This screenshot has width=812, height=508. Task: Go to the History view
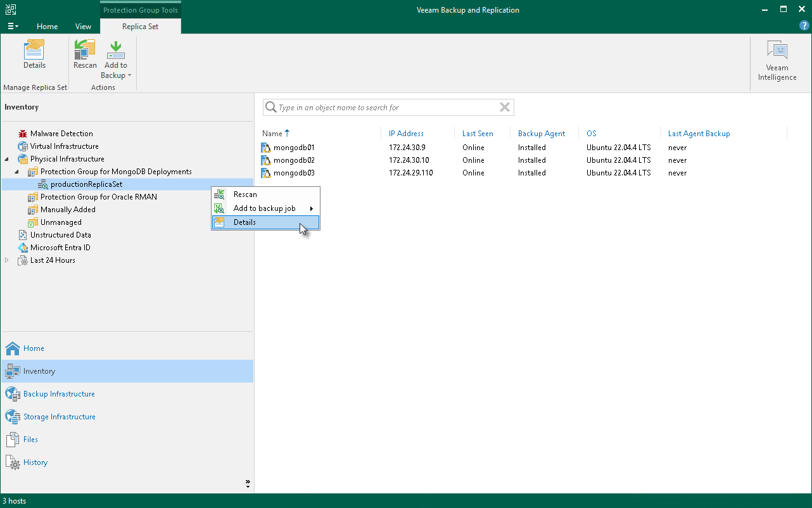[35, 462]
